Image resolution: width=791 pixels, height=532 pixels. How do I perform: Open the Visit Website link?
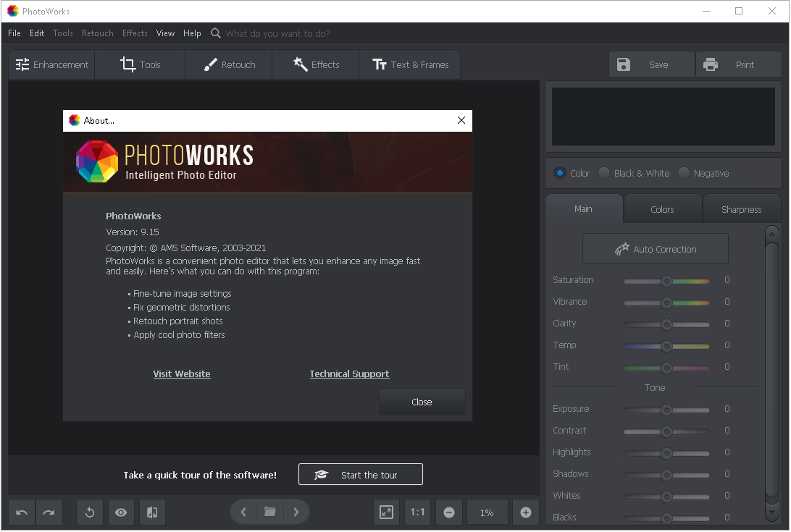(x=182, y=373)
